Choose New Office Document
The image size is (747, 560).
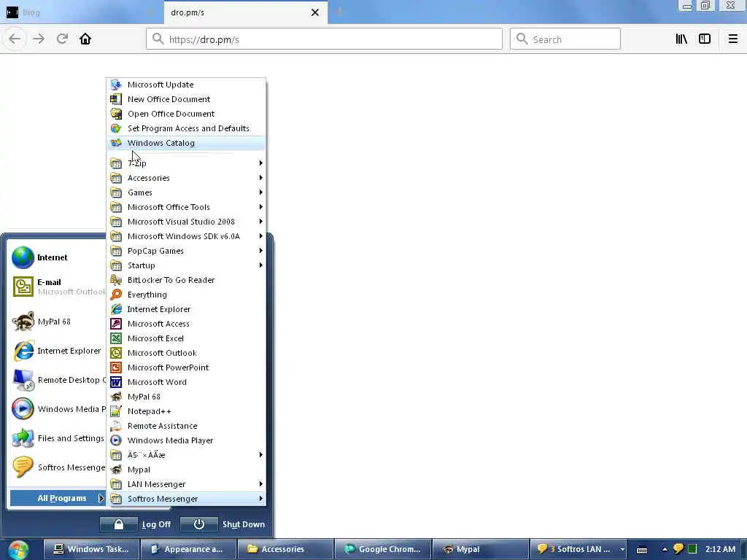(x=186, y=99)
